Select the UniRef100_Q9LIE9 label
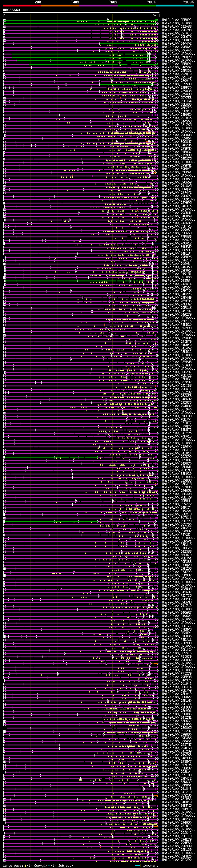This screenshot has height=868, width=197. coord(177,836)
